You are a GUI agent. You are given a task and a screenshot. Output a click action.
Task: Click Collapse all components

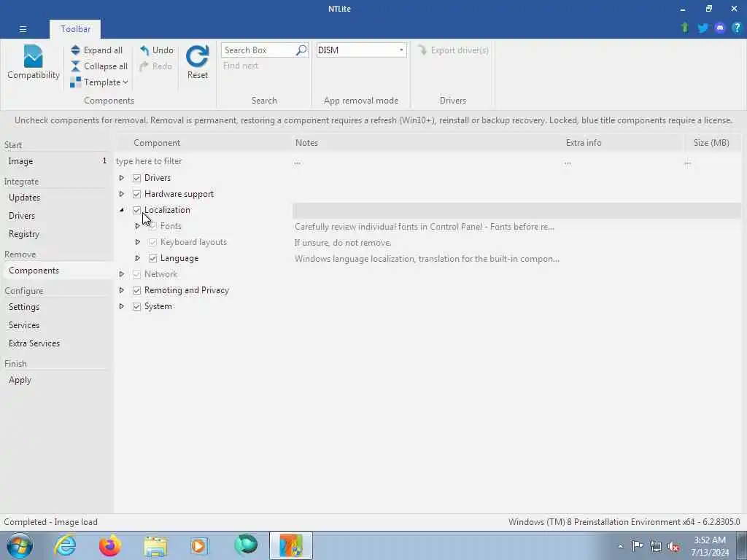(x=99, y=66)
